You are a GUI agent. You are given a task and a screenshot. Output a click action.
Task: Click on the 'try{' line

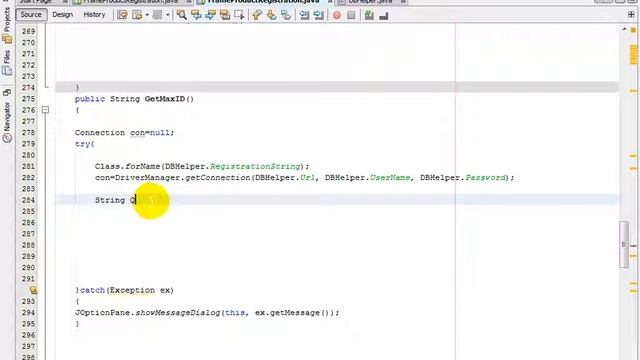tap(84, 144)
